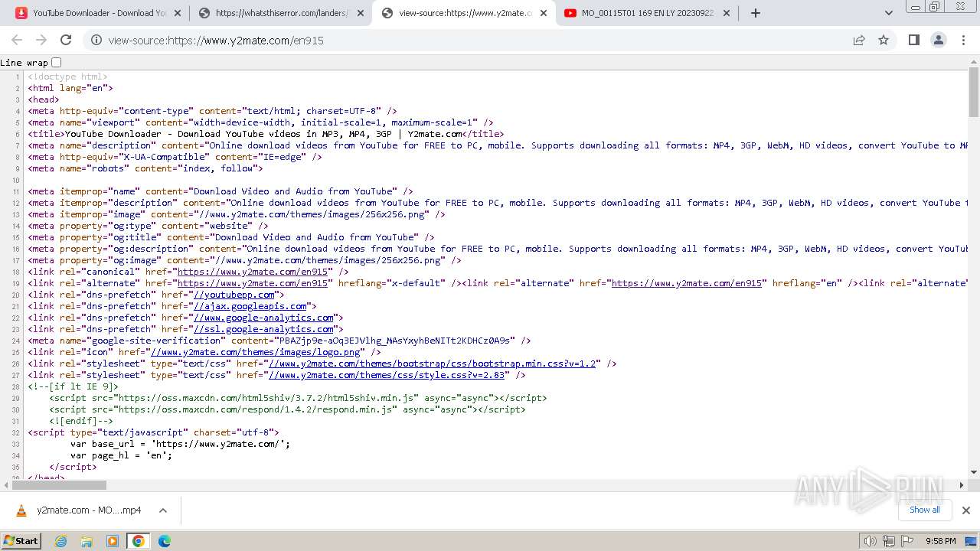Open the style.css?v=2.83 stylesheet link
This screenshot has height=551, width=980.
pos(387,375)
